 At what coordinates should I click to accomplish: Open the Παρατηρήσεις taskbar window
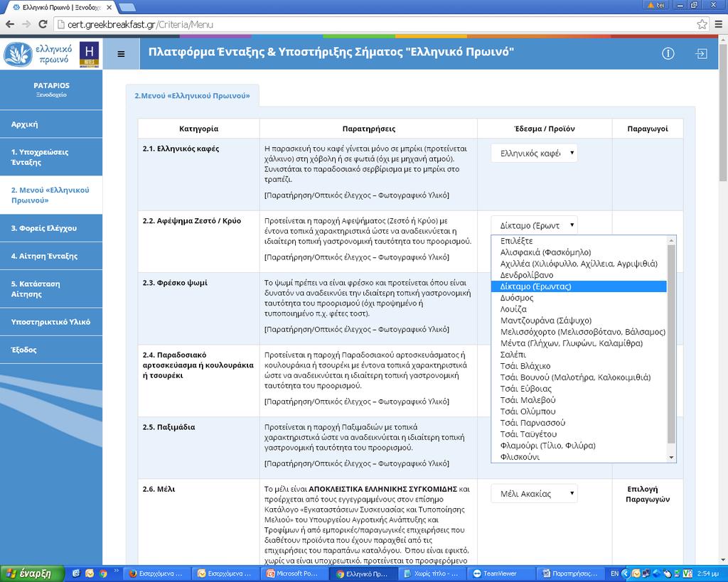pos(569,573)
